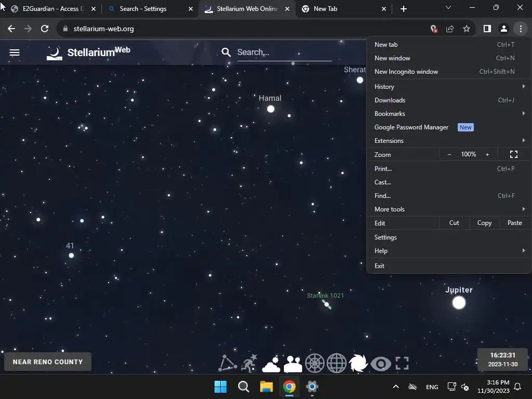
Task: Bookmark this page with star icon
Action: point(467,29)
